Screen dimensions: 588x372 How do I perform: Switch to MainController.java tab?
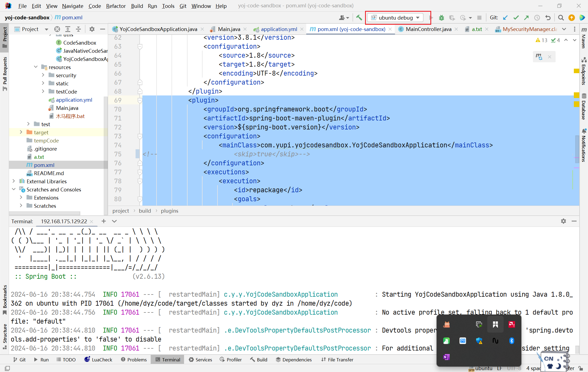[428, 29]
